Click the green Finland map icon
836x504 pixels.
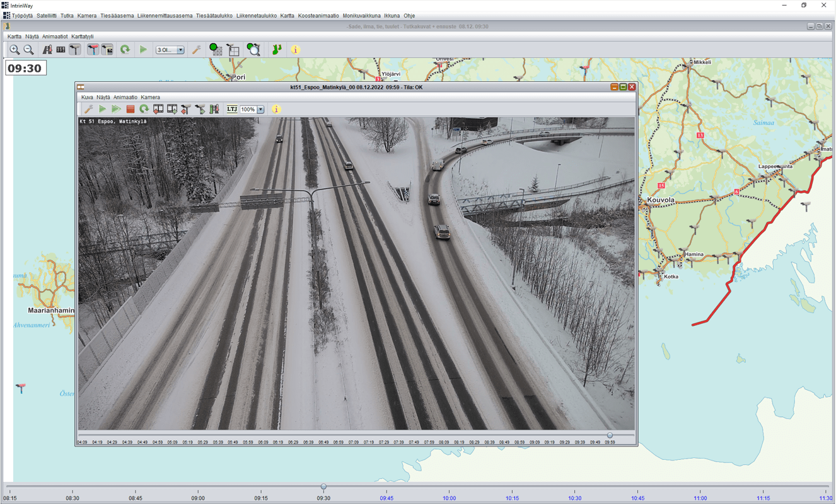(x=277, y=50)
